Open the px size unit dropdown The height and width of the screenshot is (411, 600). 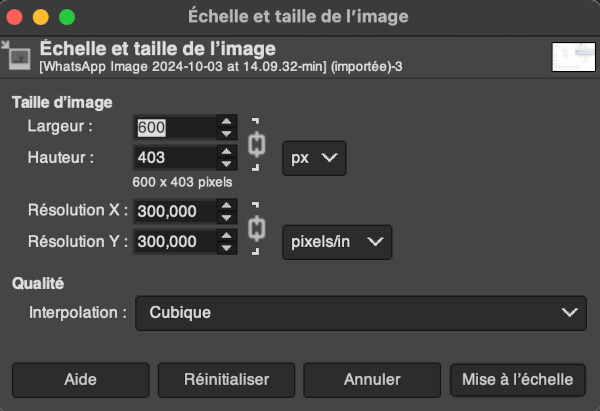(314, 158)
